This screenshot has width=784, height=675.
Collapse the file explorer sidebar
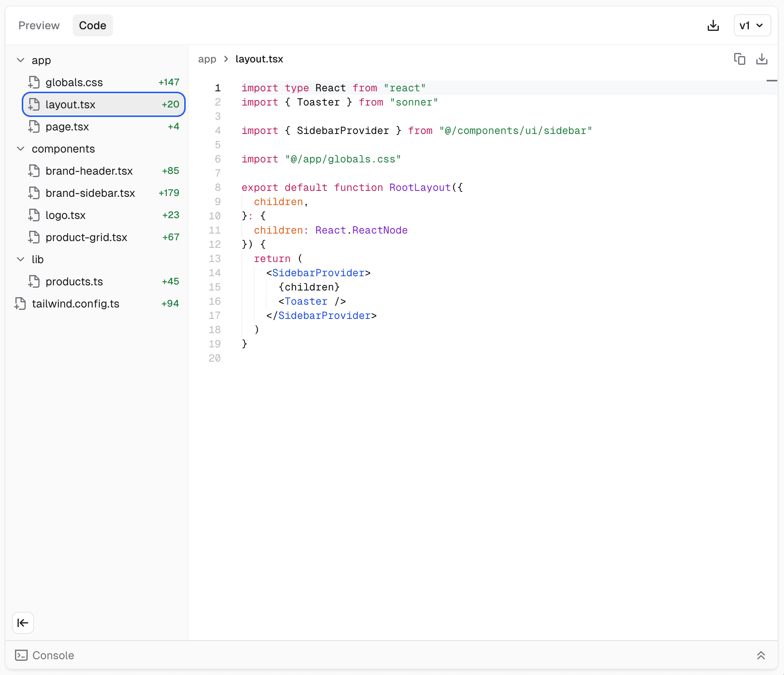pos(23,622)
